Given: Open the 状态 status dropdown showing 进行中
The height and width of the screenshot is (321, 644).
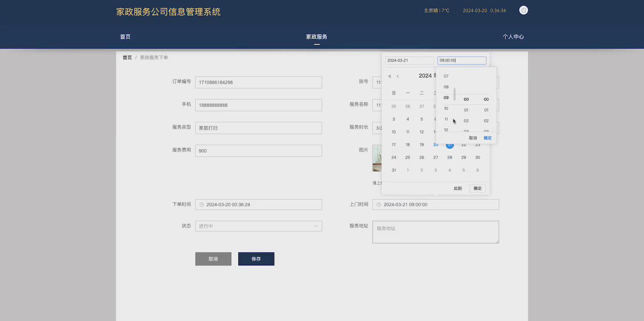Looking at the screenshot, I should [x=258, y=226].
